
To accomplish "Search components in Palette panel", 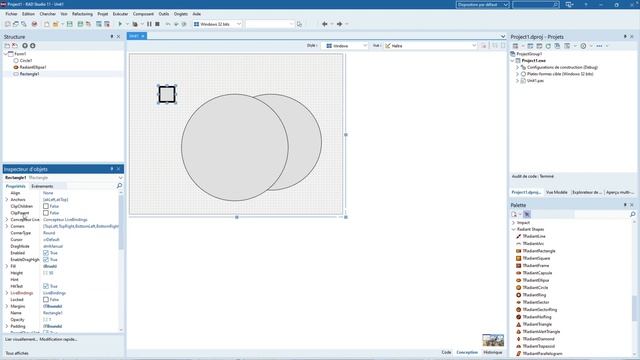I will pos(632,214).
